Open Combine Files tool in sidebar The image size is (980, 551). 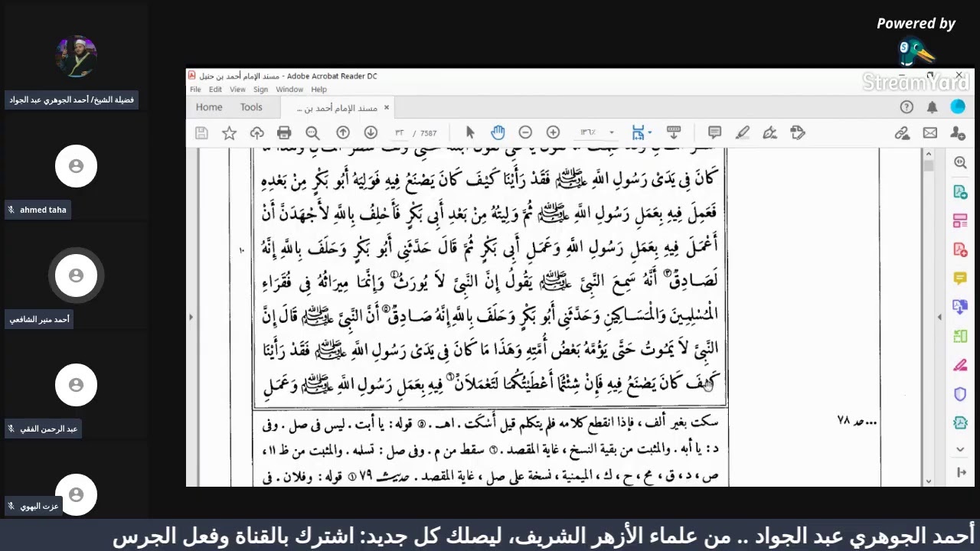960,308
